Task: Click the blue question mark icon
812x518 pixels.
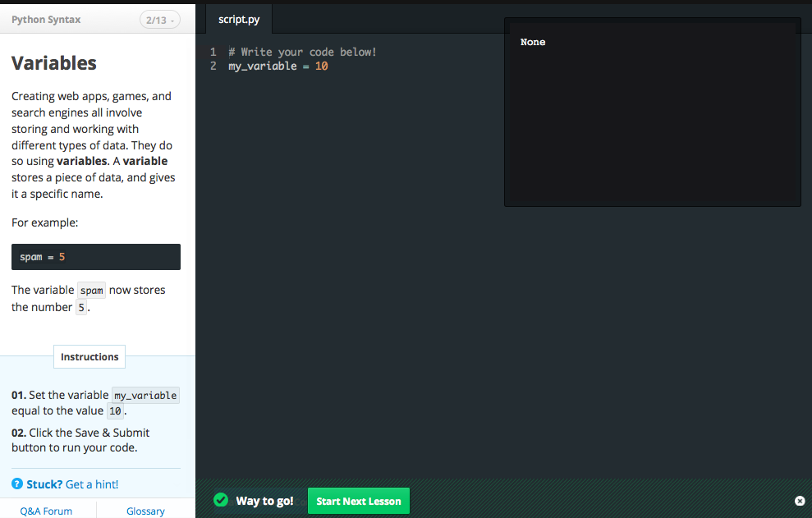Action: tap(17, 484)
